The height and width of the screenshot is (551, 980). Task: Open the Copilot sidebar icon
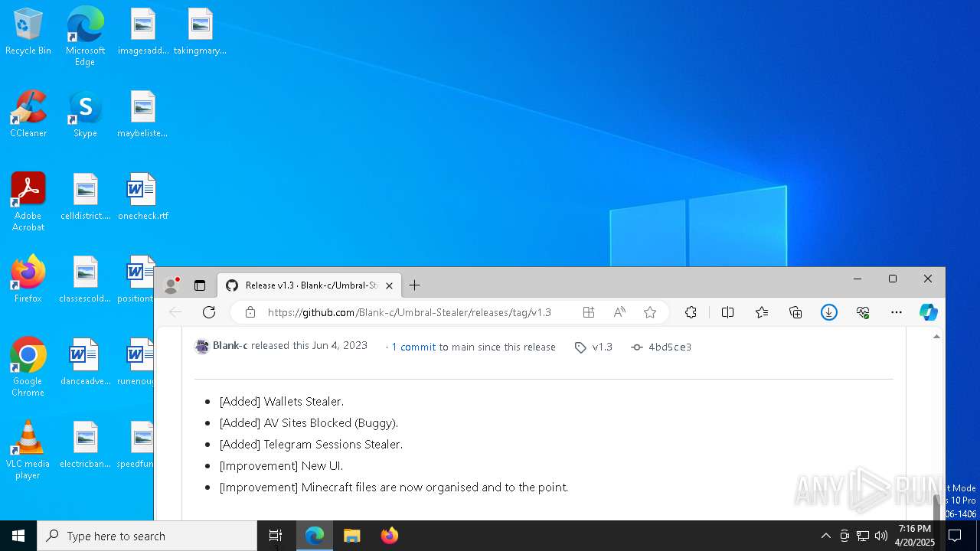click(929, 312)
